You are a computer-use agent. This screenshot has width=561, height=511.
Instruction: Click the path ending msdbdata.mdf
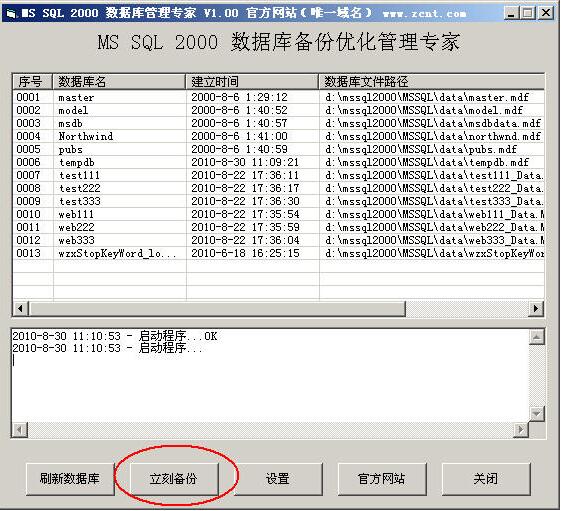(x=433, y=123)
